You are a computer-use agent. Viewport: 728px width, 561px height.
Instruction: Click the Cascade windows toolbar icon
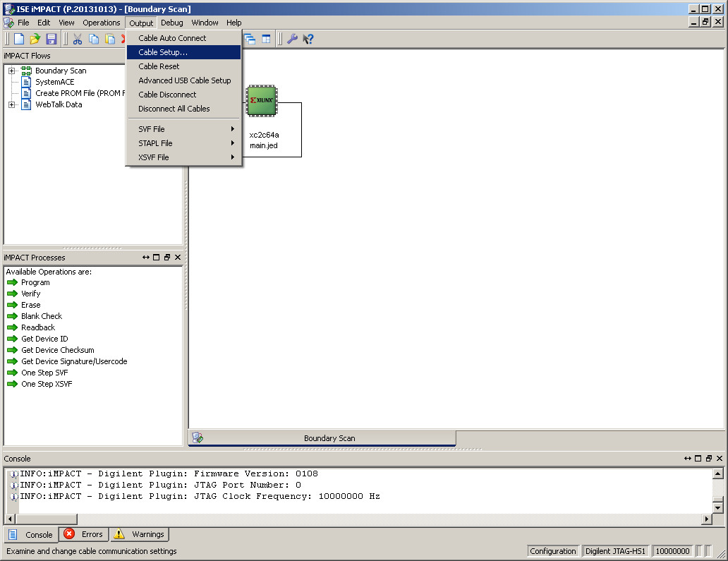tap(250, 39)
